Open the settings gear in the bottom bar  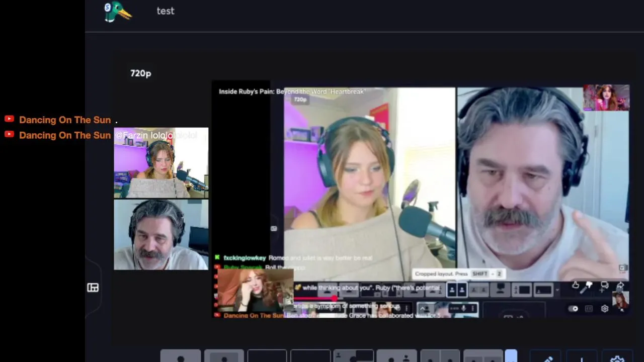[x=617, y=358]
